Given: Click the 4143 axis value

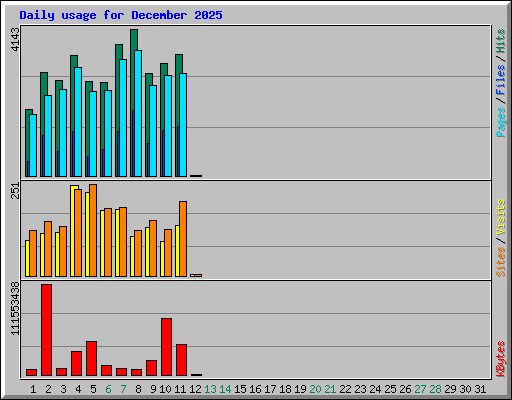Looking at the screenshot, I should click(x=15, y=39).
